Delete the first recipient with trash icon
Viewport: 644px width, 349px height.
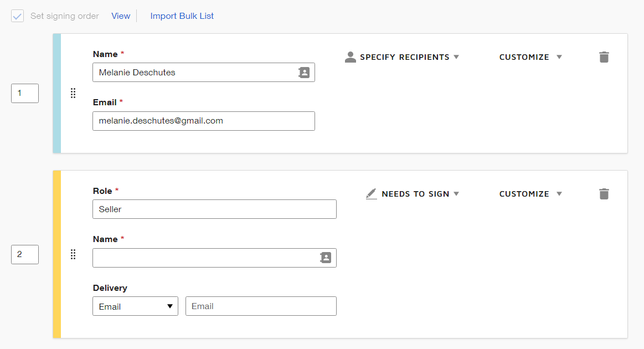tap(604, 57)
